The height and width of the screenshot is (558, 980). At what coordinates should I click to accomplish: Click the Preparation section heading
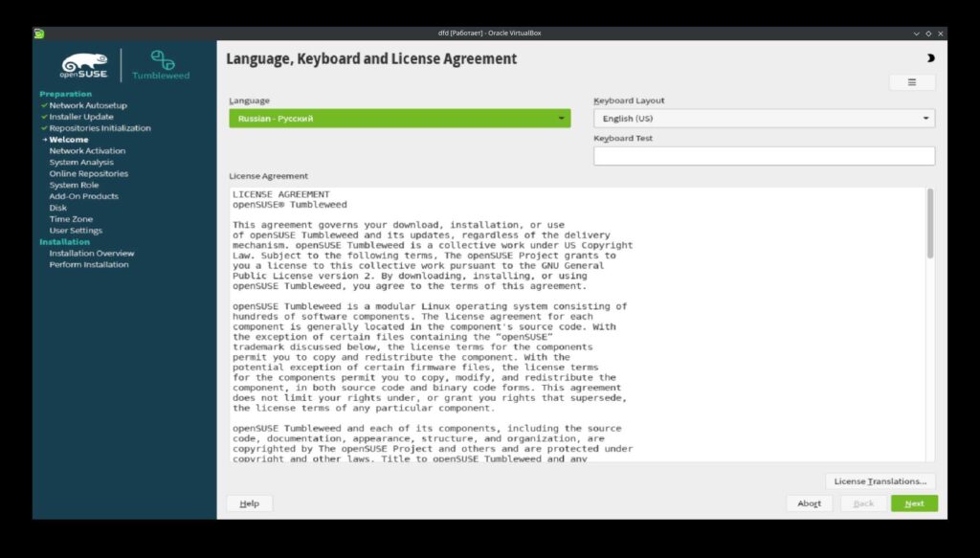point(66,95)
